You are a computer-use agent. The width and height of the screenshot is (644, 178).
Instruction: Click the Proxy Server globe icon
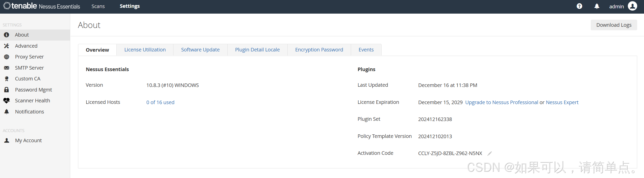pyautogui.click(x=7, y=57)
